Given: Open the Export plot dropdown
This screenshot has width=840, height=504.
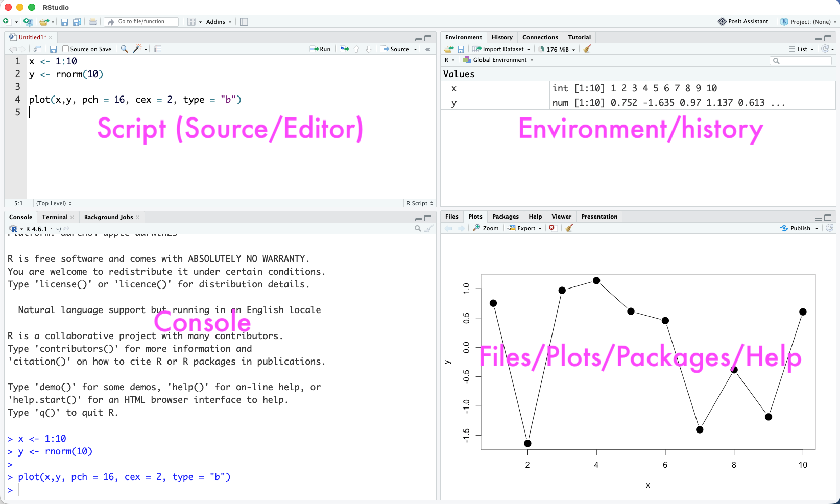Looking at the screenshot, I should pos(525,228).
